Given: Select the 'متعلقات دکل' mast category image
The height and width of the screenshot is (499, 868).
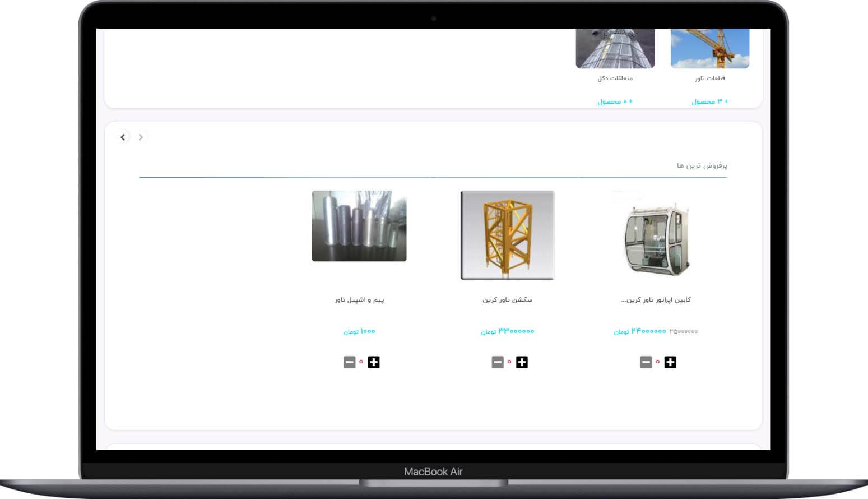Looking at the screenshot, I should point(615,49).
